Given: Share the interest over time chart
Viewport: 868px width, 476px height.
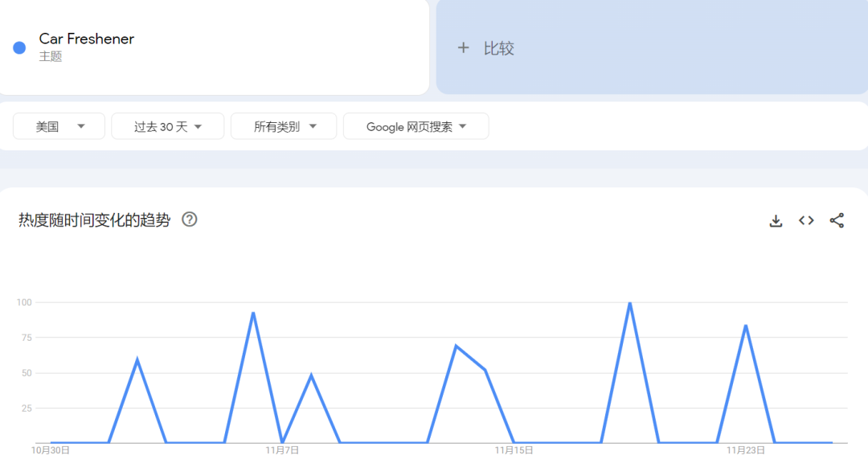Looking at the screenshot, I should tap(837, 220).
